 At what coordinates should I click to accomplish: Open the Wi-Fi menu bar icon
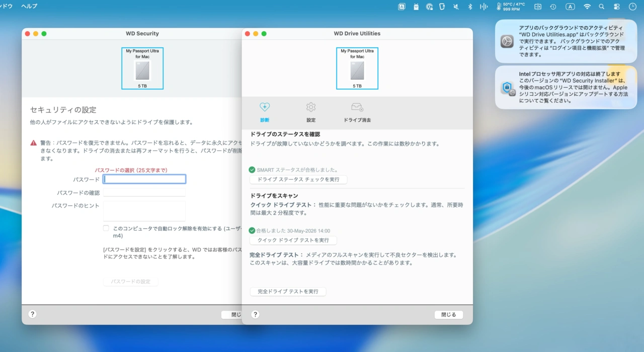click(x=587, y=7)
